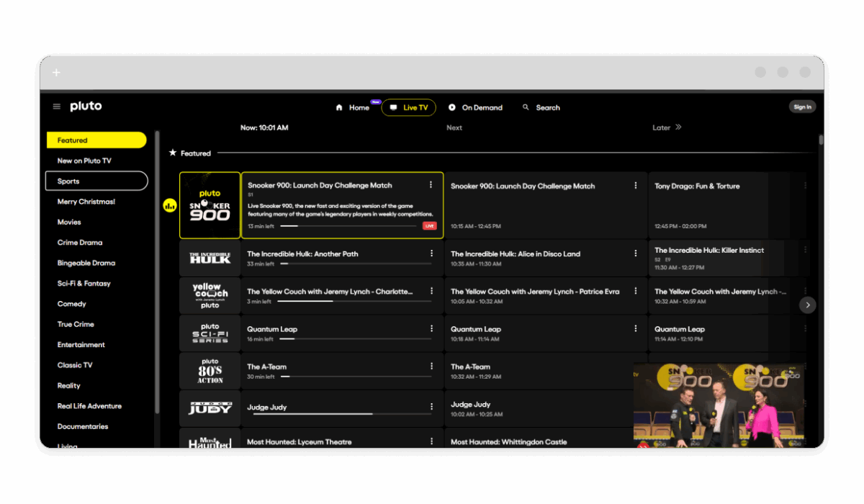Click the yellow now-playing equalizer icon
The height and width of the screenshot is (504, 864).
coord(170,206)
